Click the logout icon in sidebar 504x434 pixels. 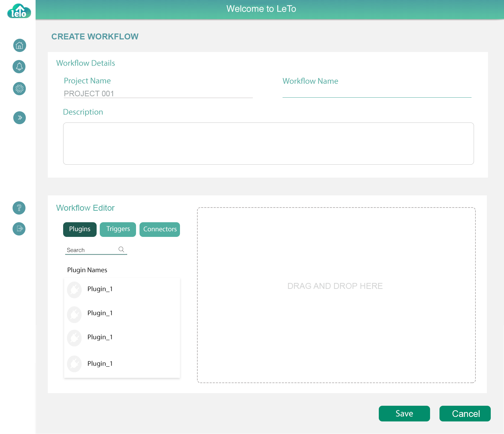tap(19, 229)
